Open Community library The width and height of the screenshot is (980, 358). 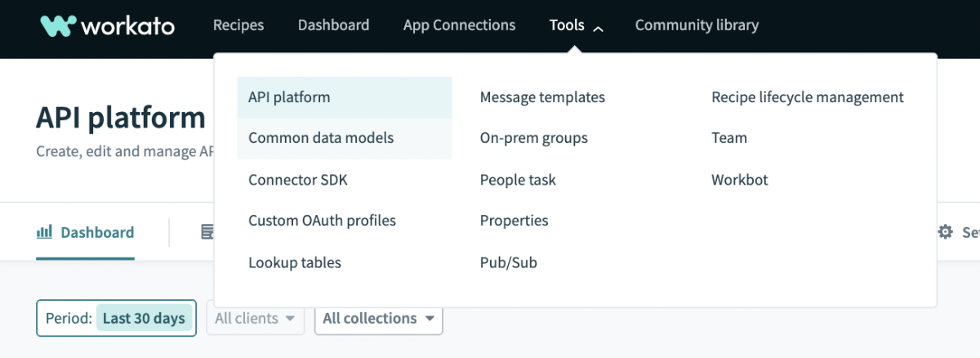tap(697, 25)
